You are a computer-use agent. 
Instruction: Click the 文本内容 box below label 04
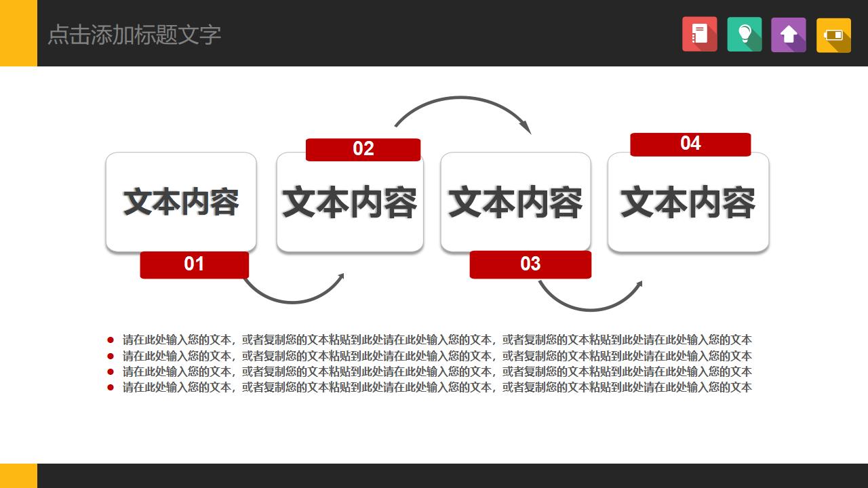[688, 202]
